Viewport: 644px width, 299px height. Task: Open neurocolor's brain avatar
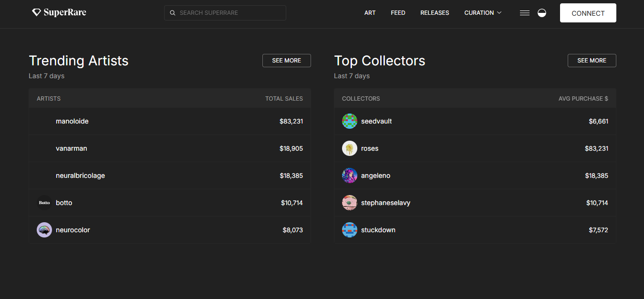click(44, 230)
